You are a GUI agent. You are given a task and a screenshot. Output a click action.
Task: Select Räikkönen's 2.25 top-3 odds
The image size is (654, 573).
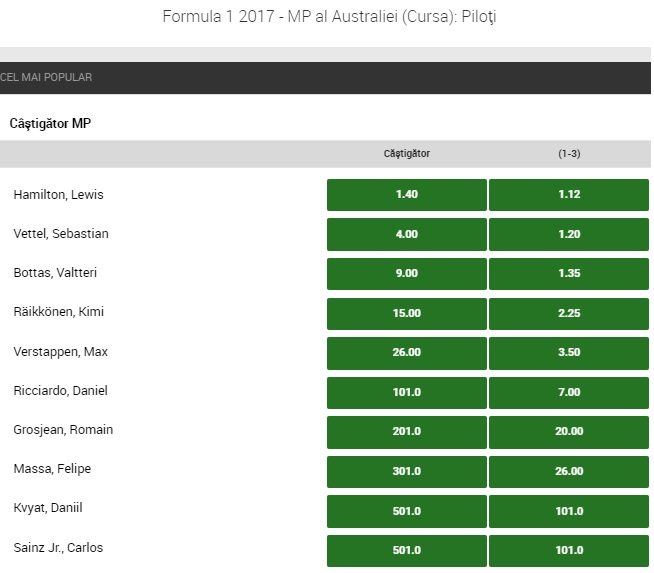[x=569, y=313]
